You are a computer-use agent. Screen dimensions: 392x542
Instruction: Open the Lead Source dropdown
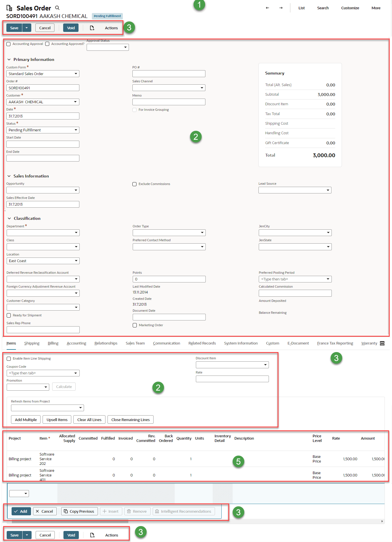pos(295,190)
